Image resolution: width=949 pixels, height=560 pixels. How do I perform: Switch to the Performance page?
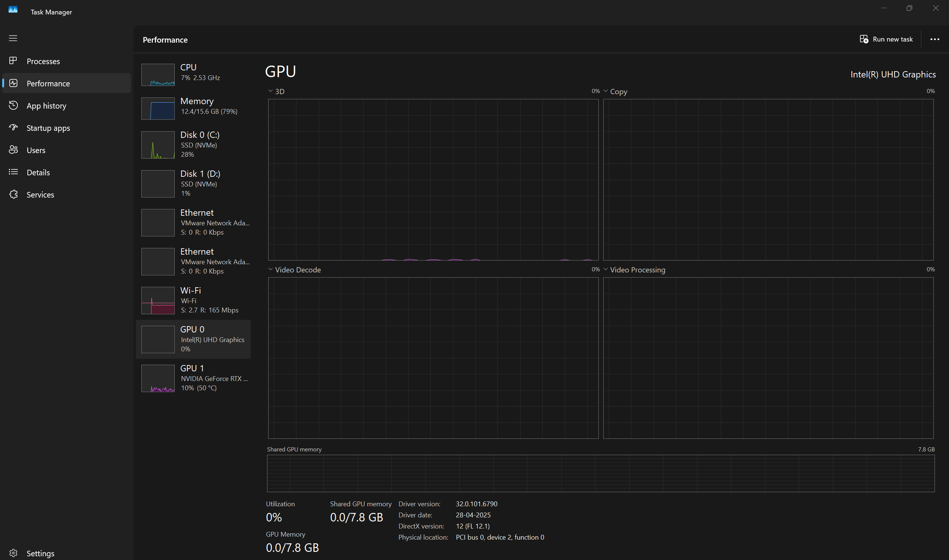coord(48,83)
